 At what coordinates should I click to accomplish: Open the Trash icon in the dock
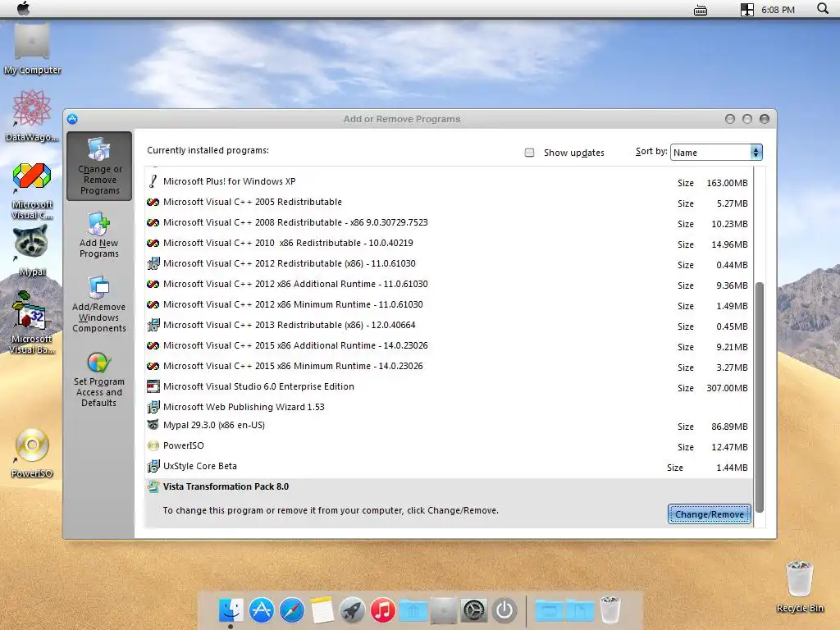tap(609, 609)
